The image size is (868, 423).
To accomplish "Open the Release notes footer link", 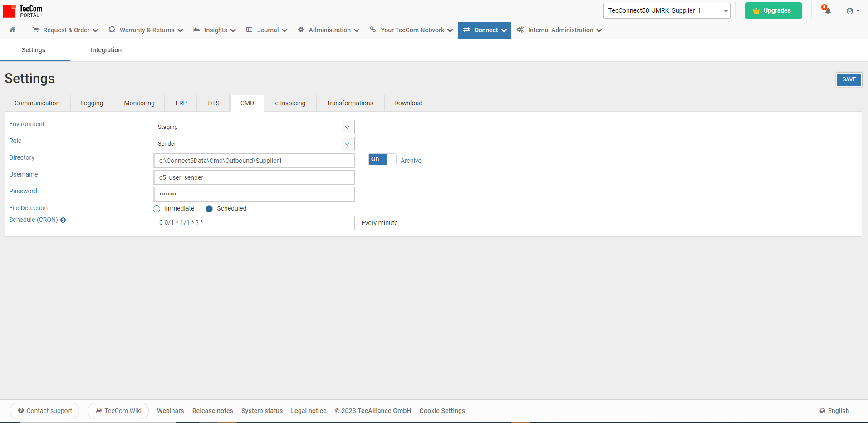I will 212,411.
